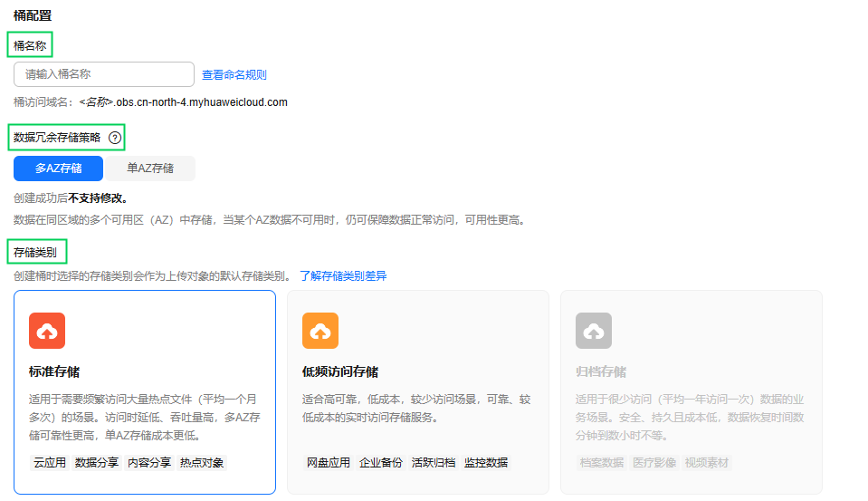Click the 医疗影像 tag
The height and width of the screenshot is (501, 868).
pyautogui.click(x=653, y=463)
